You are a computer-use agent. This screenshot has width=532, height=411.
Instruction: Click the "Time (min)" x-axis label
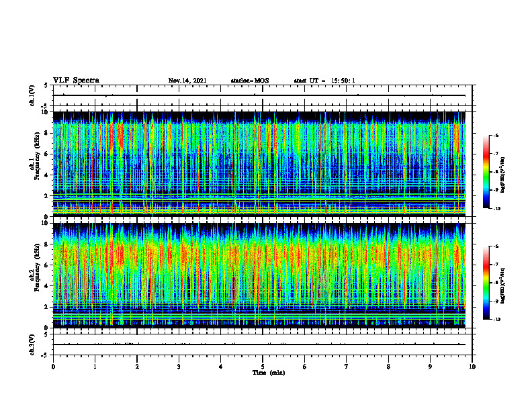[269, 373]
